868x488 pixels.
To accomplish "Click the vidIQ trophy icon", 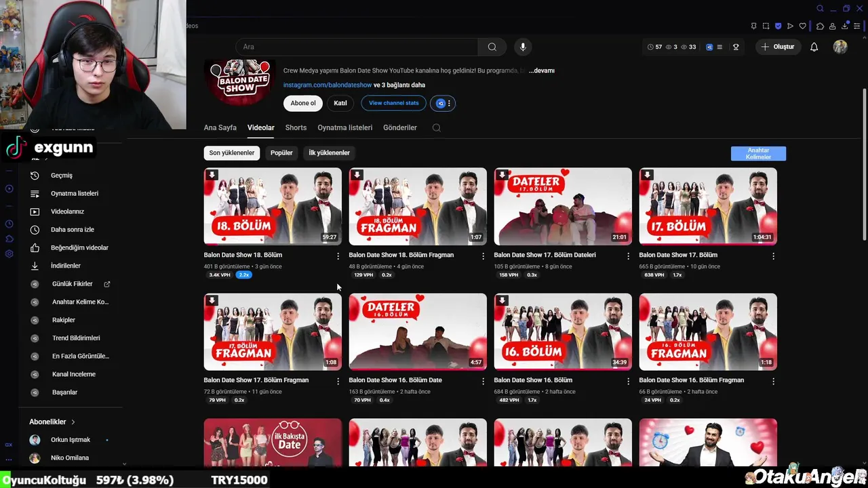I will (736, 47).
